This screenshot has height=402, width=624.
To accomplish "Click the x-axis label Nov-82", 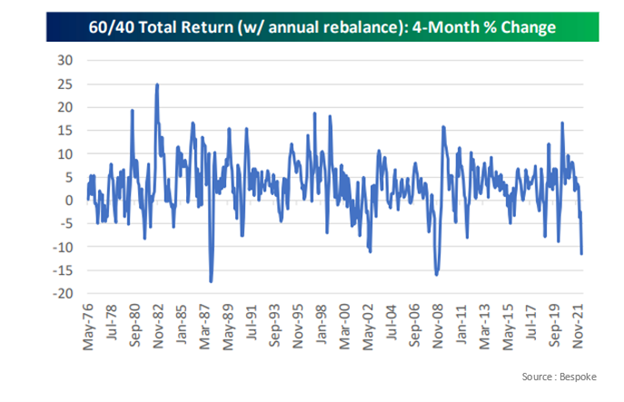I will pyautogui.click(x=158, y=327).
